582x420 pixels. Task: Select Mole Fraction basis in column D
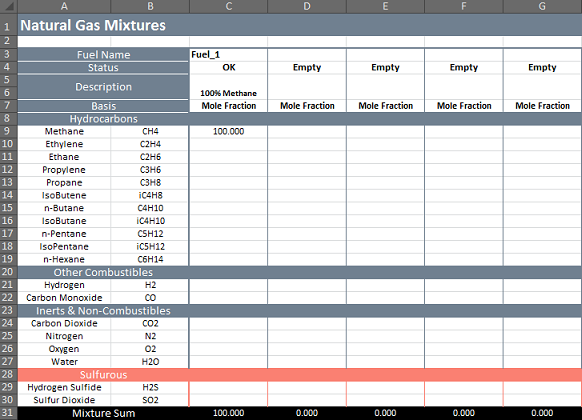[x=307, y=106]
